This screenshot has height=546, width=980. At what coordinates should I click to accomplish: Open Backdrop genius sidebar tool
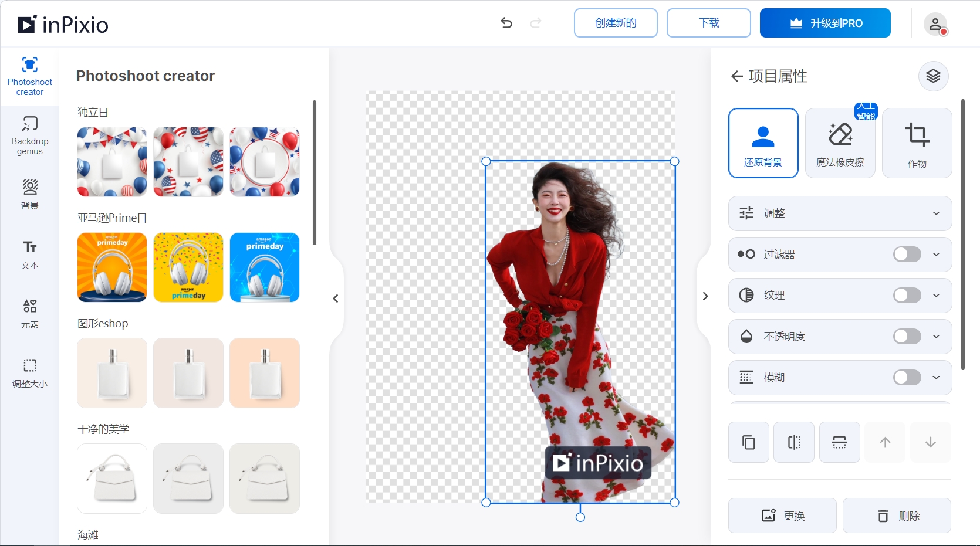pyautogui.click(x=30, y=135)
